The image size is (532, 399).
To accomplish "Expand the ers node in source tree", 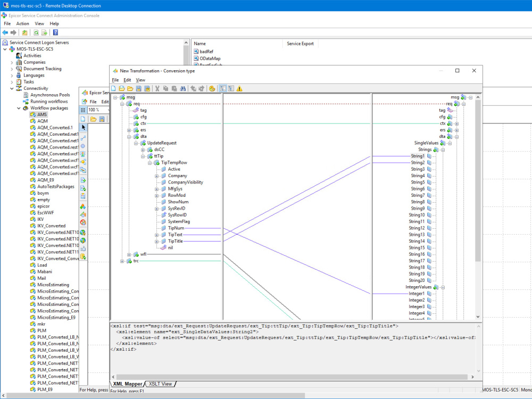I will 129,130.
